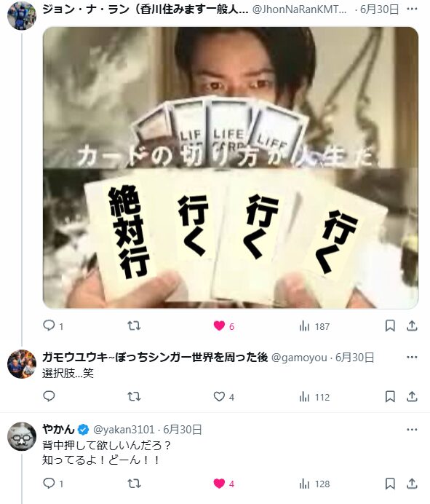Reply to the ガモウユウキ 選択肢 tweet
This screenshot has height=504, width=430.
49,397
